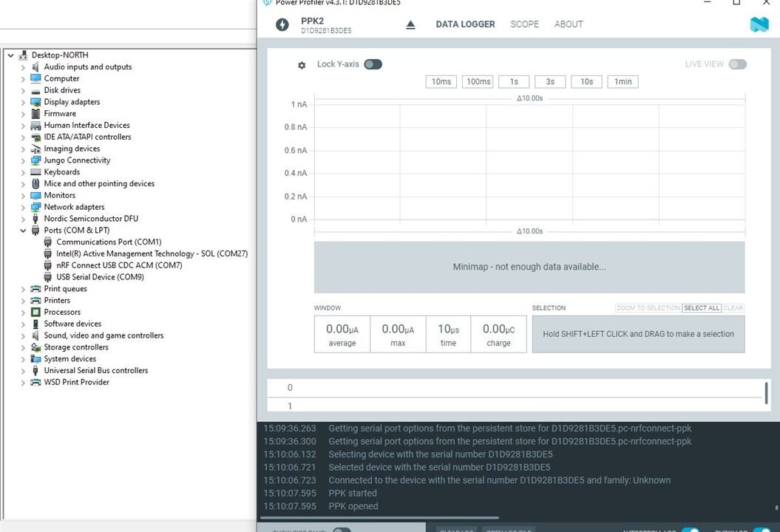Click the Nordic Semiconductor logo icon

point(759,24)
